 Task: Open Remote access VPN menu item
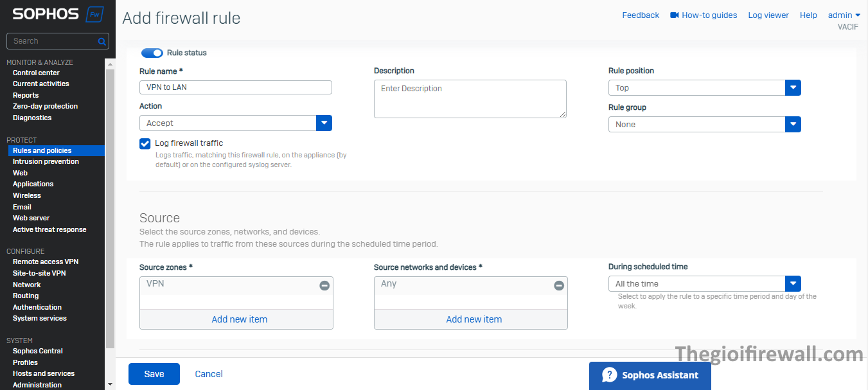[x=46, y=261]
